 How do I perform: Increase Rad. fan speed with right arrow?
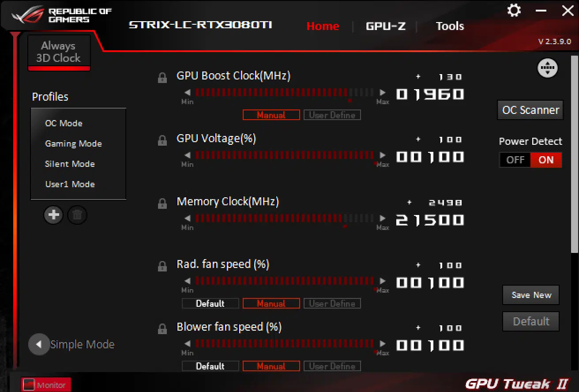click(x=383, y=281)
